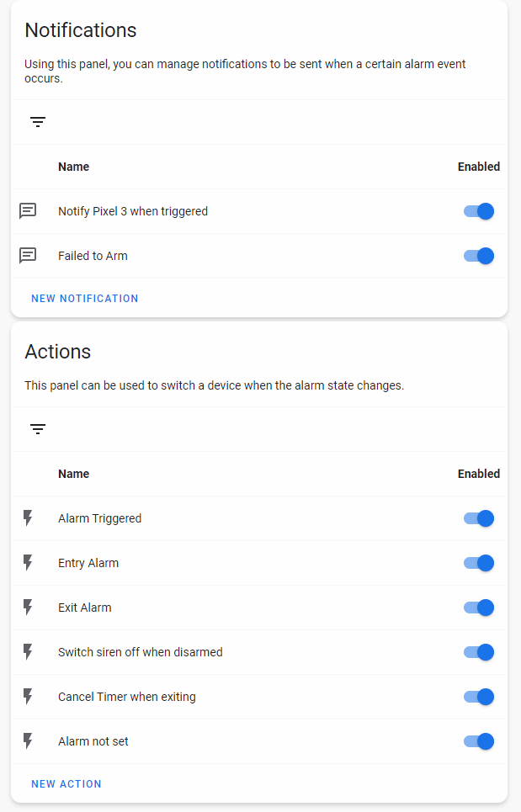Disable Notify Pixel 3 when triggered toggle
This screenshot has height=812, width=521.
tap(479, 211)
